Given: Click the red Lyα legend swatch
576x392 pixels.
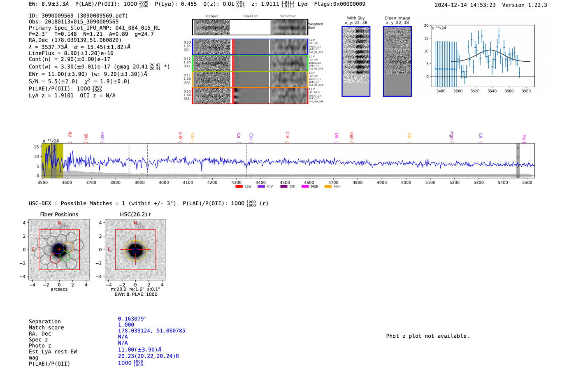Looking at the screenshot, I should click(239, 186).
